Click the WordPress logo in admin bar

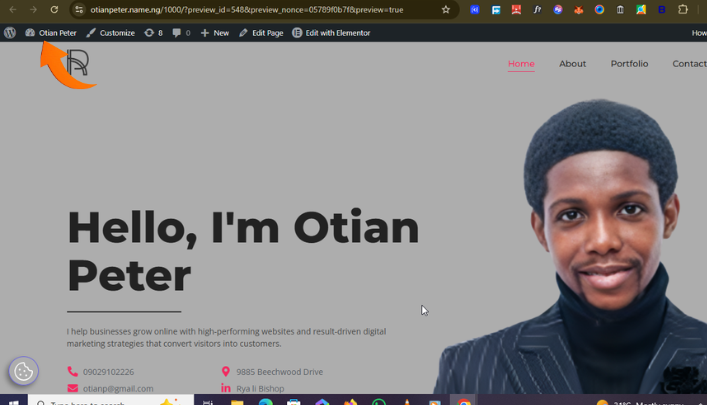tap(10, 33)
